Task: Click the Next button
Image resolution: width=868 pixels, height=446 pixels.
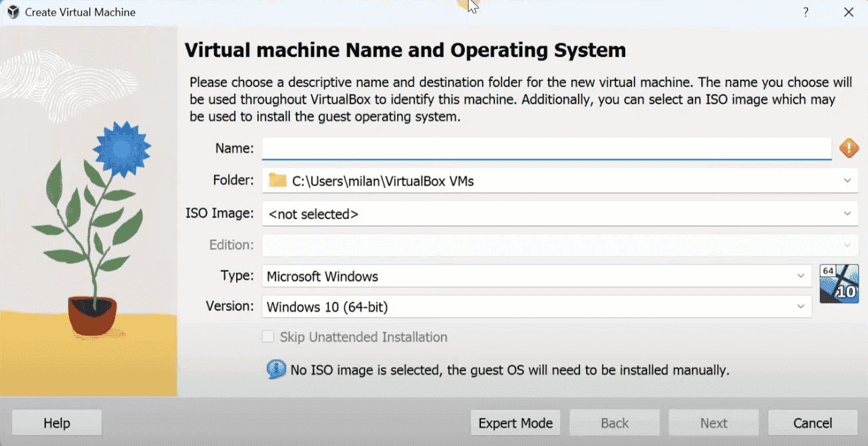Action: (x=713, y=423)
